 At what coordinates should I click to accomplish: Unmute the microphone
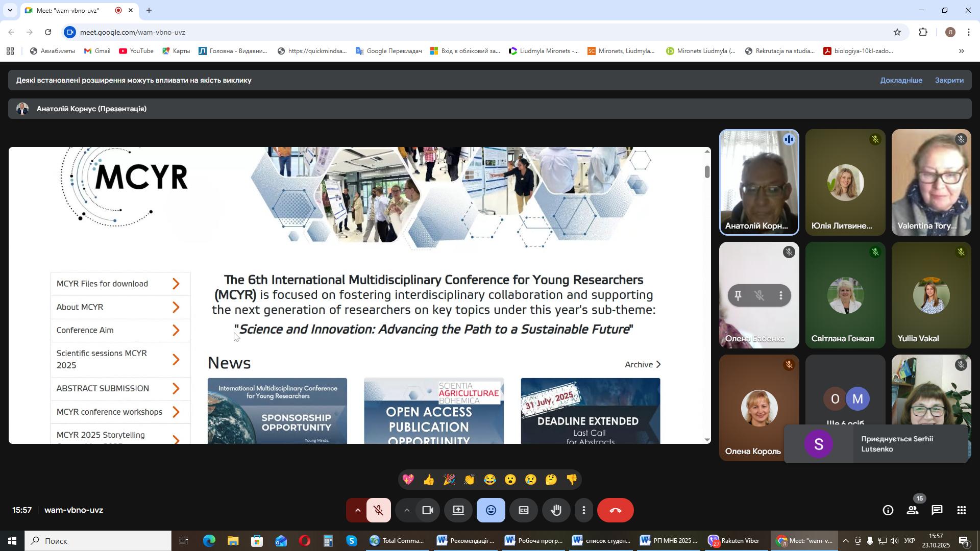[x=378, y=511]
